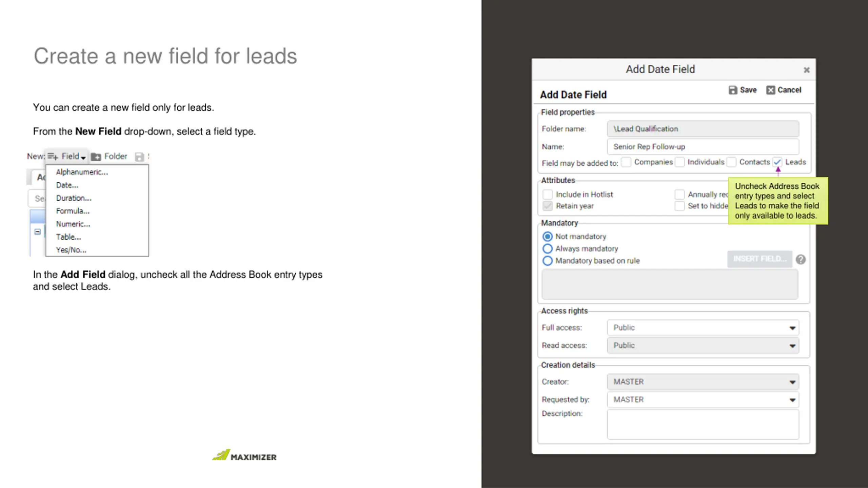
Task: Choose Numeric... from the field menu
Action: coord(73,224)
